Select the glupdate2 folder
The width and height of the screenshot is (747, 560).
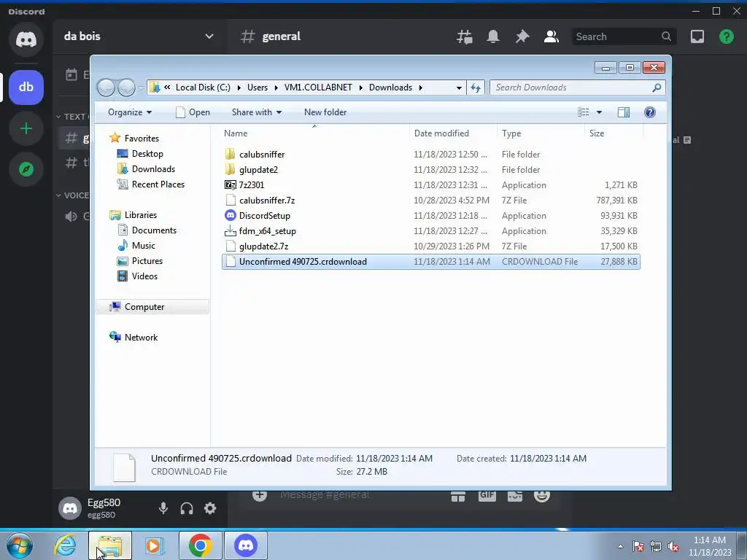430,169
